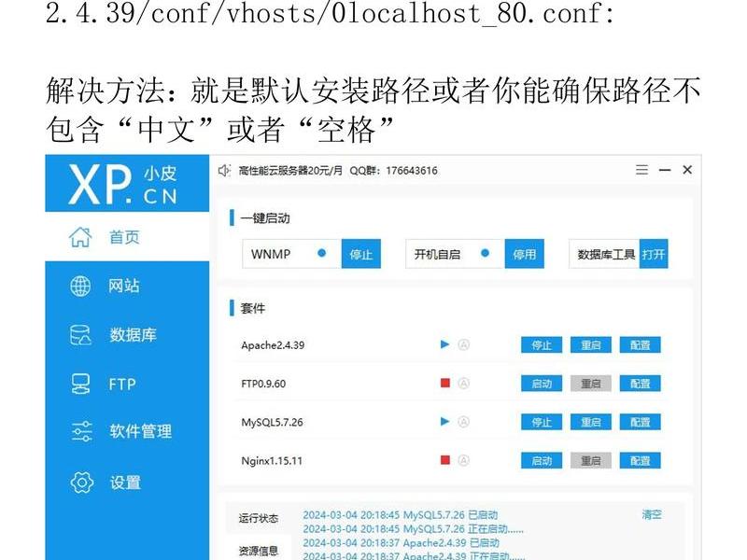The height and width of the screenshot is (560, 747).
Task: Stop MySQL5.7.26 service
Action: click(x=542, y=422)
